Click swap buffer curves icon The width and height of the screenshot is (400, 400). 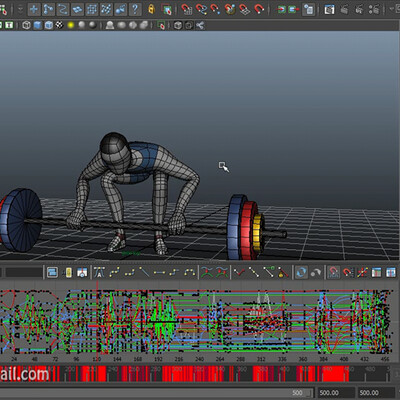(x=222, y=272)
